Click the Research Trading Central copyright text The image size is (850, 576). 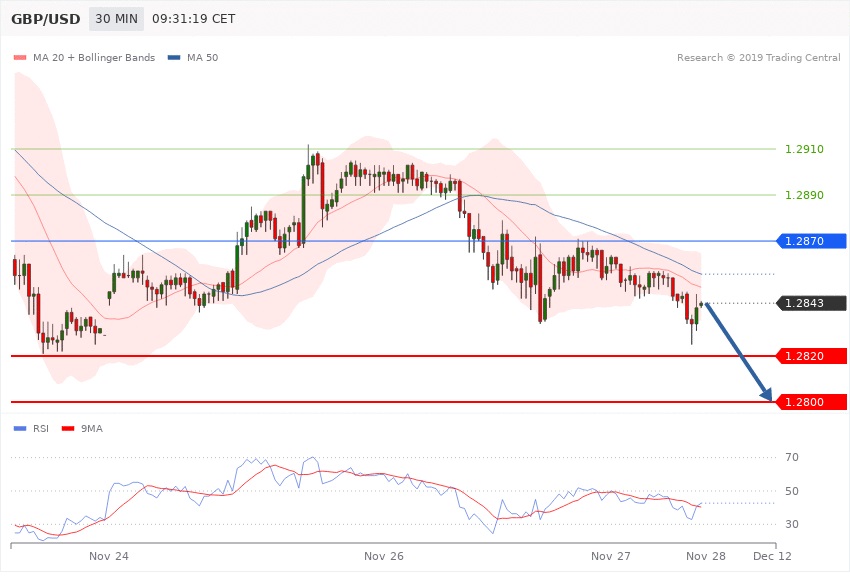point(758,58)
